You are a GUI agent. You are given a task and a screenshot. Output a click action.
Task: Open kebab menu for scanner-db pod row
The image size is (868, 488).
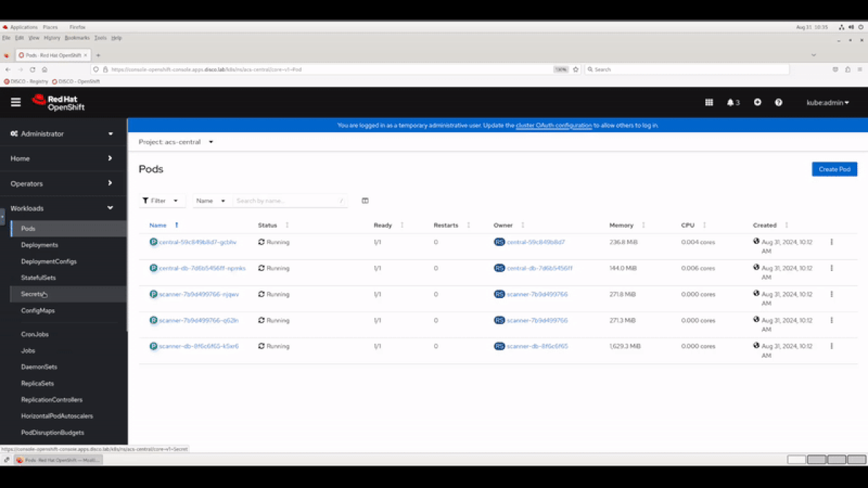(831, 346)
